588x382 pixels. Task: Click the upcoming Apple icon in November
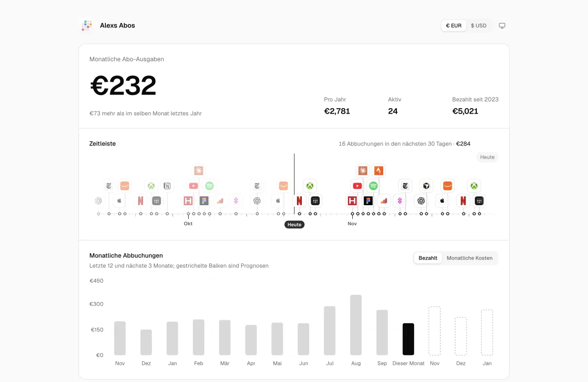(442, 201)
